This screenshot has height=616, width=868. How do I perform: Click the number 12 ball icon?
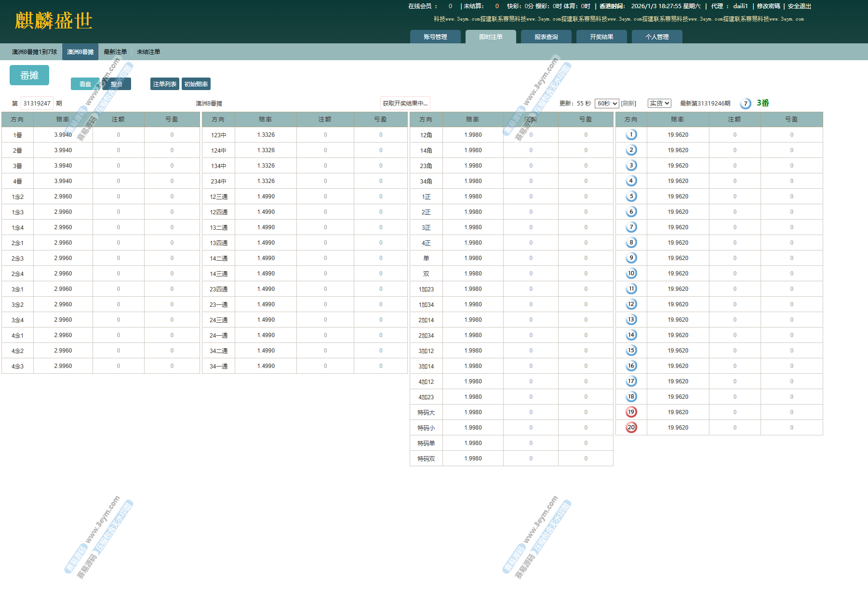coord(631,304)
